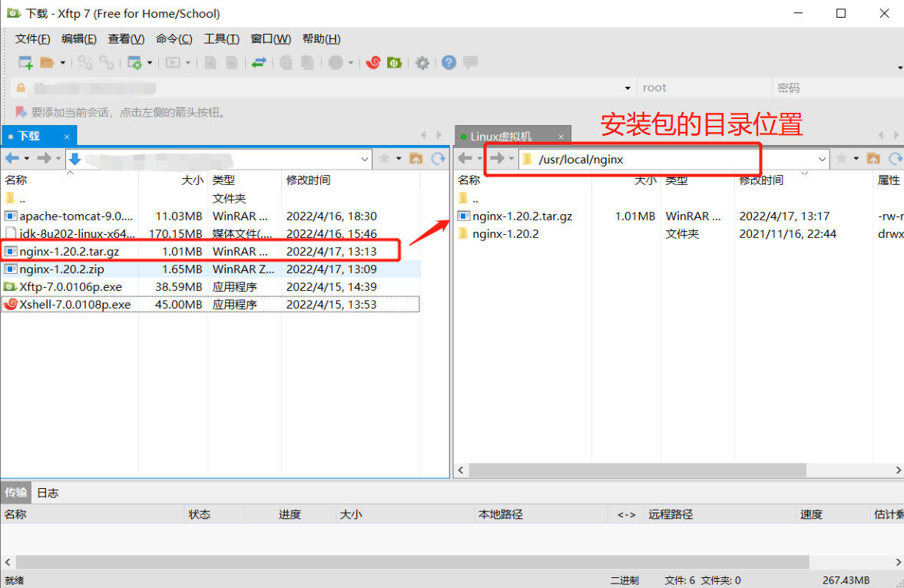Click the greyed copy files icon
The height and width of the screenshot is (588, 904).
[286, 62]
